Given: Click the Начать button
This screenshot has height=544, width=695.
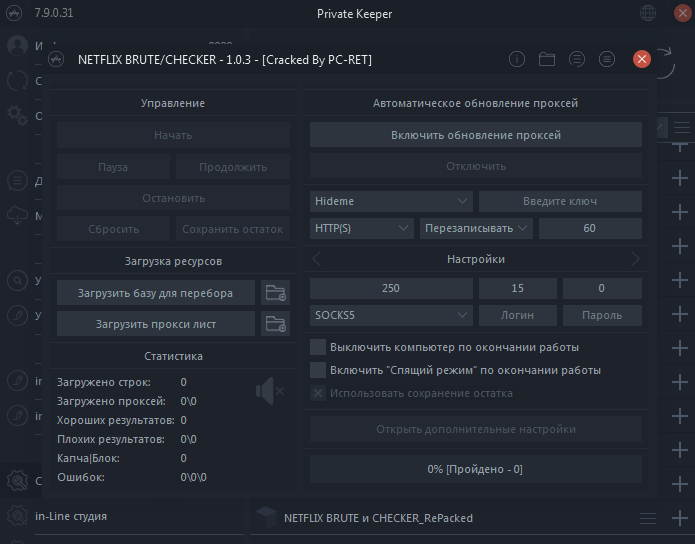Looking at the screenshot, I should point(173,135).
